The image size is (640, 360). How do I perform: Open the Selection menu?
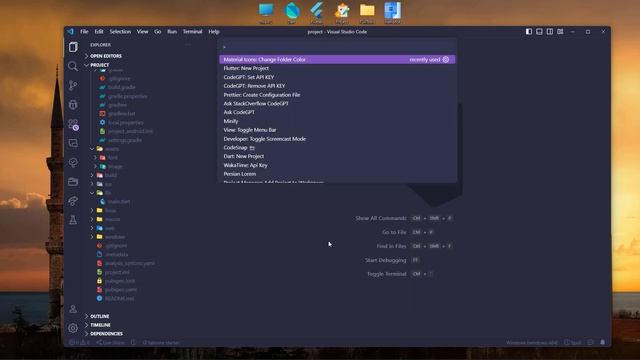tap(120, 31)
